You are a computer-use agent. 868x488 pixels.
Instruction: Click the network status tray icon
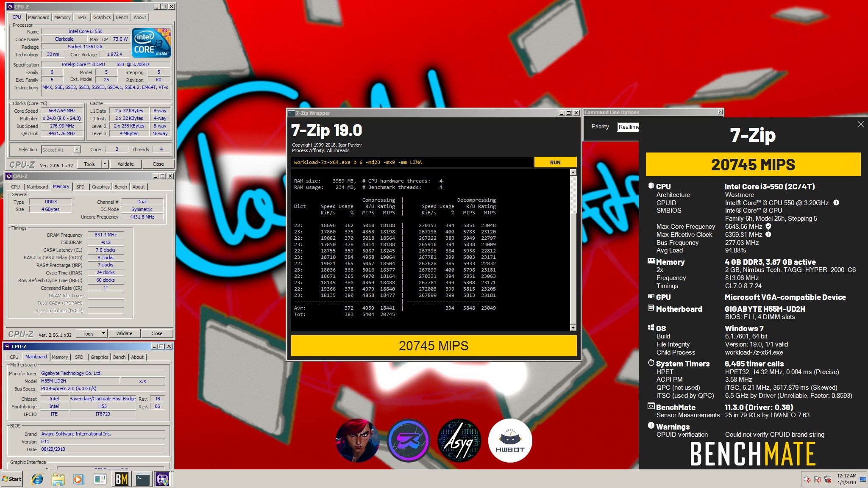828,480
